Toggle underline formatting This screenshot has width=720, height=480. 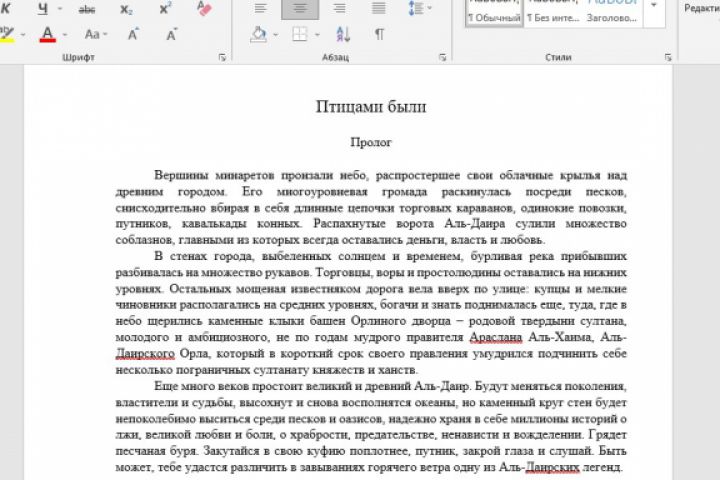click(43, 8)
